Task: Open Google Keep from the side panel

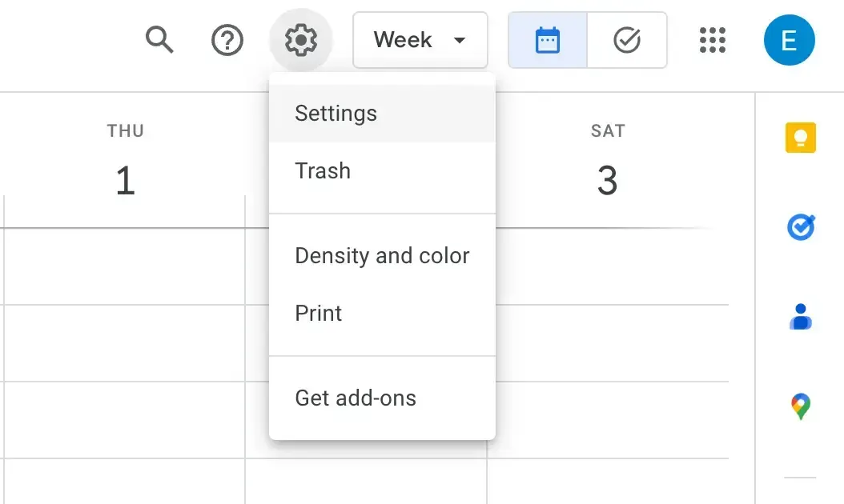Action: (799, 138)
